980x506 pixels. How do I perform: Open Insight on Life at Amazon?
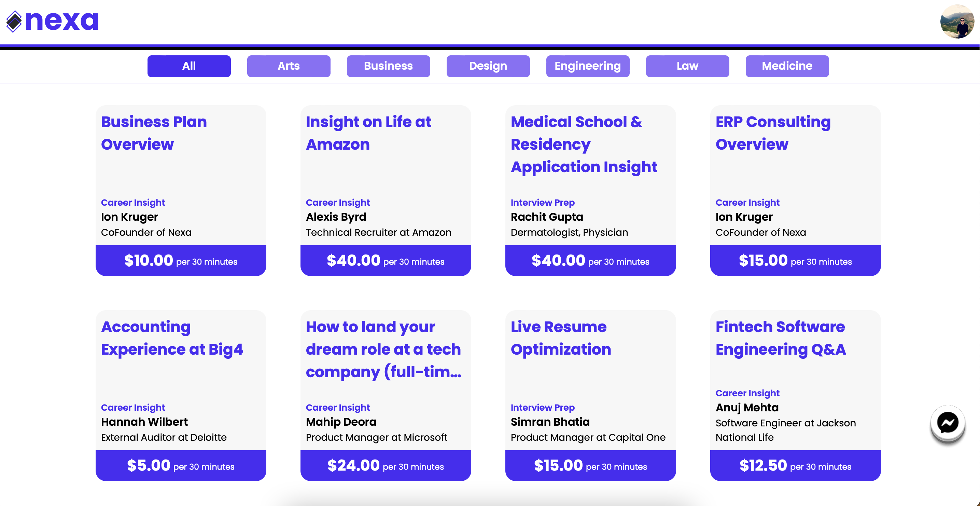point(386,190)
